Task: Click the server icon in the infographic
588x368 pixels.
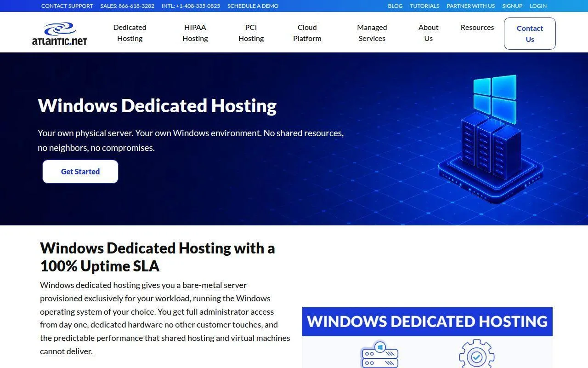Action: (379, 354)
